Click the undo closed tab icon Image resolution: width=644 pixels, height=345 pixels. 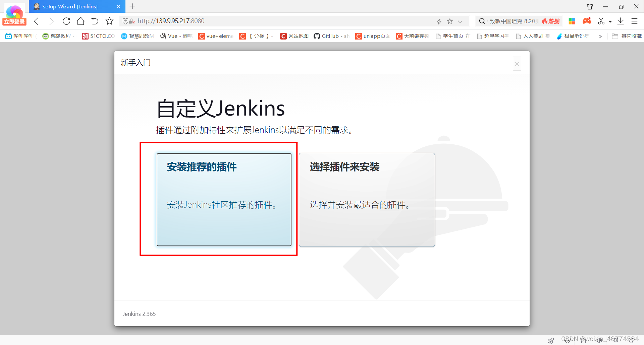(95, 21)
